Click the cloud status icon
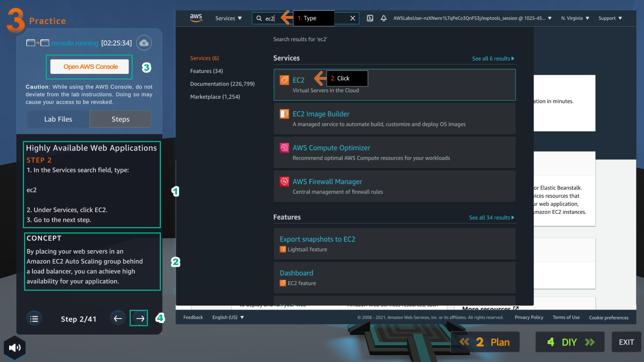Image resolution: width=644 pixels, height=362 pixels. [x=144, y=43]
